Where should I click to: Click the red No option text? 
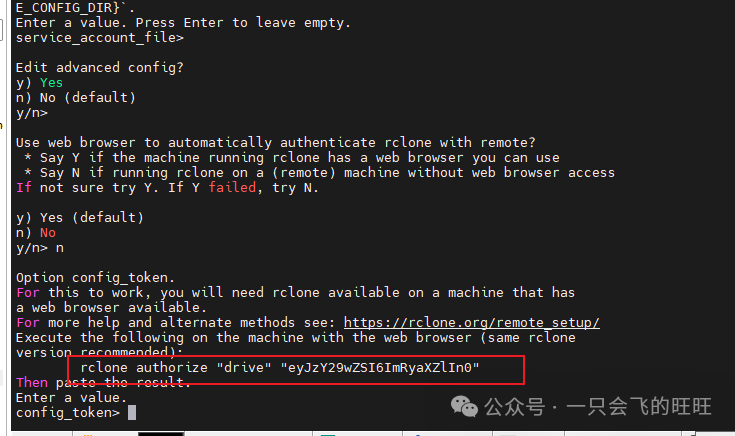(x=48, y=233)
